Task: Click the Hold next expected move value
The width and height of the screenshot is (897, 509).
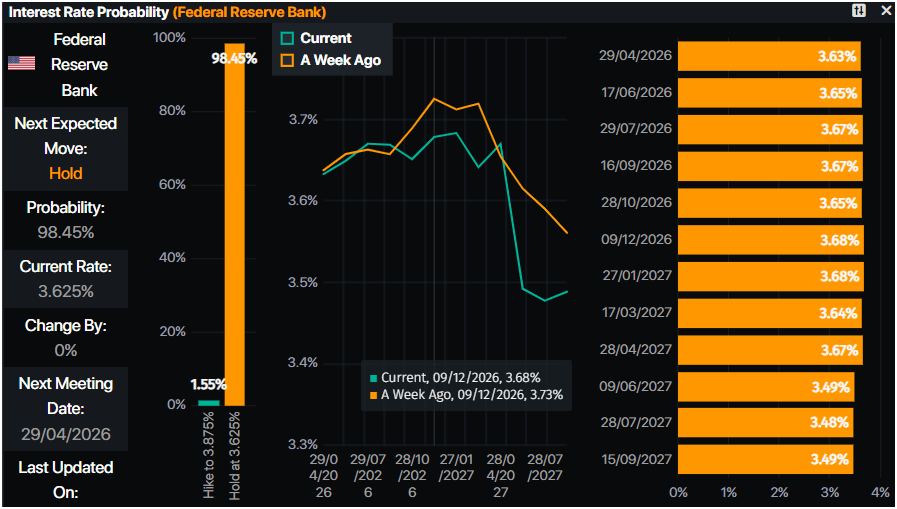Action: (x=66, y=173)
